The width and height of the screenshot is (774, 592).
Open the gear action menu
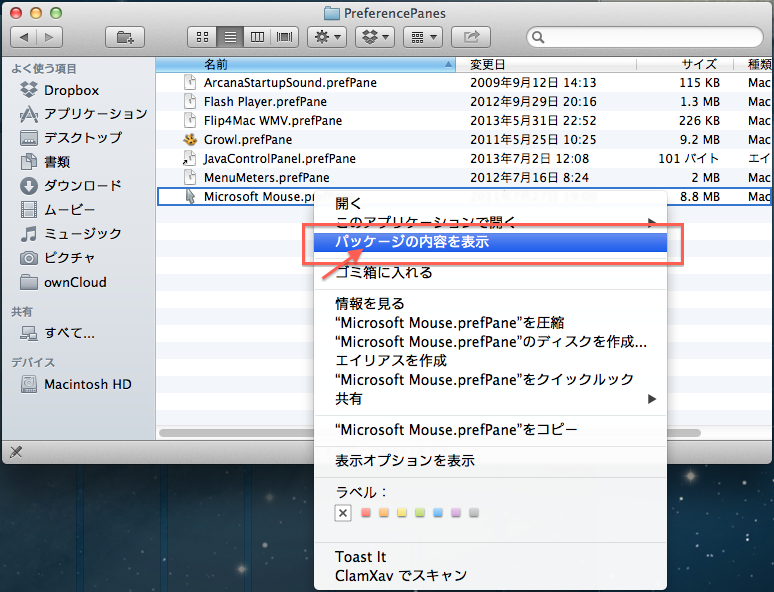pyautogui.click(x=327, y=37)
